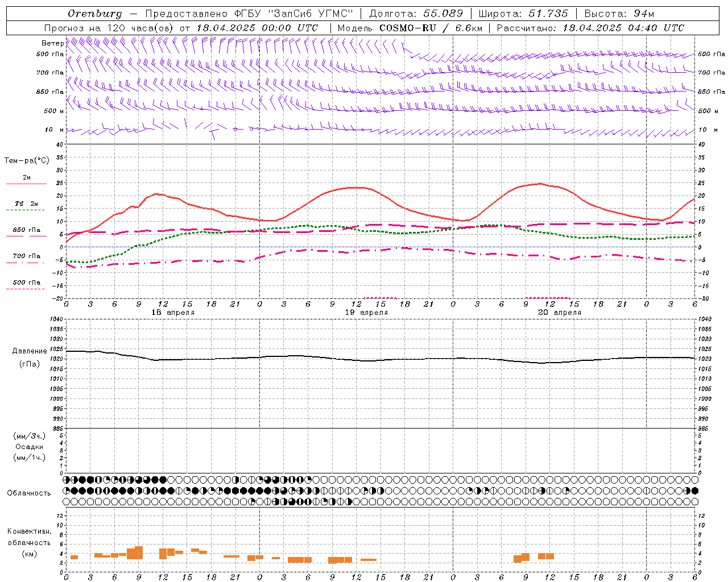This screenshot has height=582, width=728.
Task: Click the Orenburg station title
Action: point(94,14)
